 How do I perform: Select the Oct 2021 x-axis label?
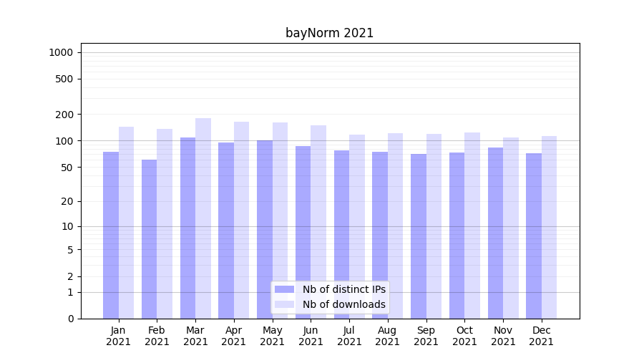tap(464, 336)
